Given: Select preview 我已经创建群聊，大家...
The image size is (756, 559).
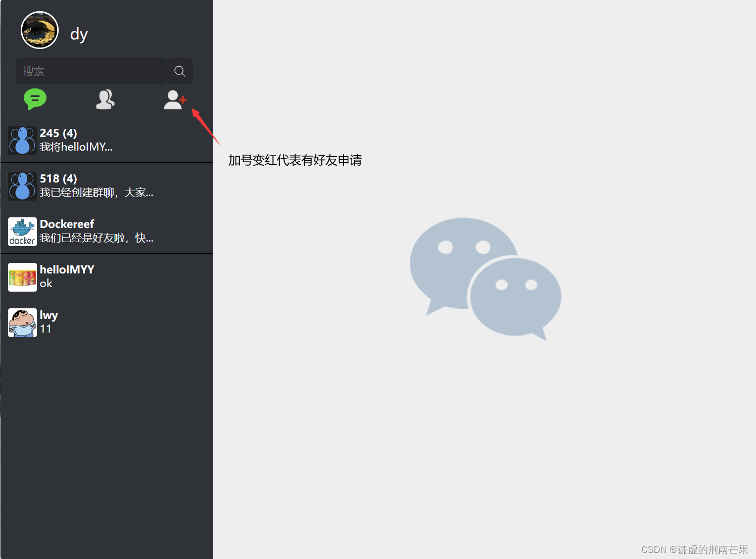Looking at the screenshot, I should click(x=97, y=193).
